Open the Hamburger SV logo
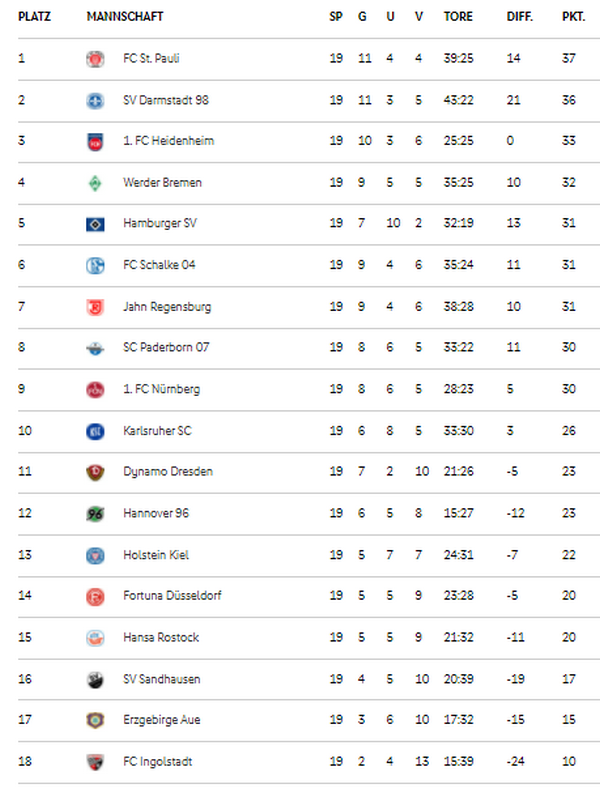 pyautogui.click(x=95, y=224)
